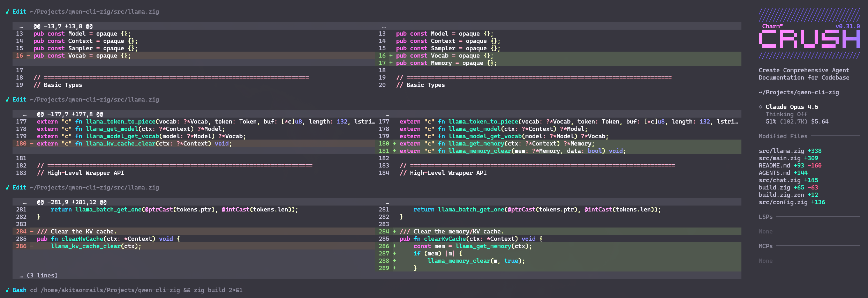
Task: Open README.md in the modified files list
Action: [x=774, y=165]
